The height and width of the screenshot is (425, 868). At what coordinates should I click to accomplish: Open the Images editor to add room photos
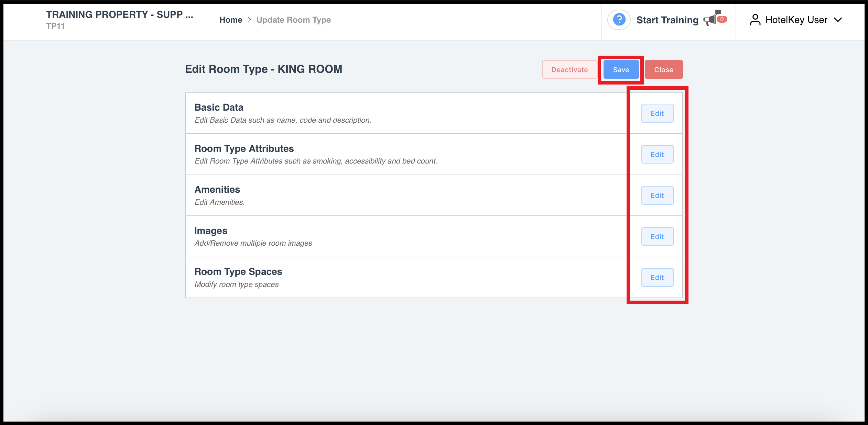(x=657, y=236)
